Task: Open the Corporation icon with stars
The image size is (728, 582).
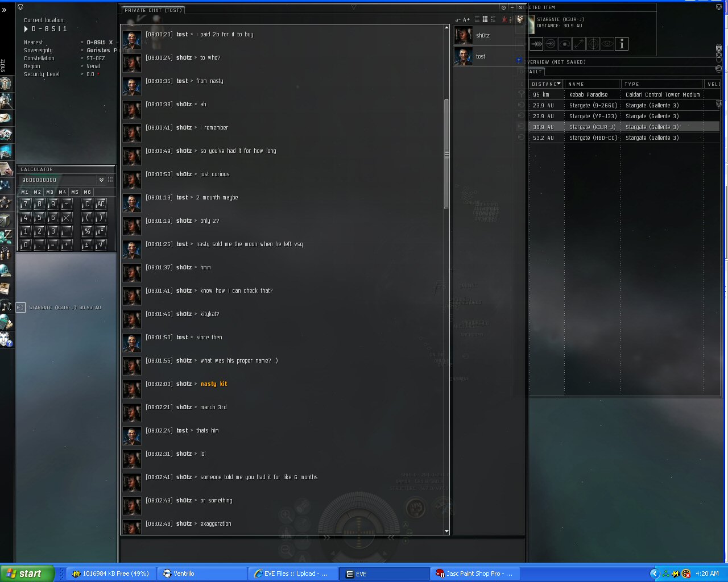Action: tap(6, 202)
